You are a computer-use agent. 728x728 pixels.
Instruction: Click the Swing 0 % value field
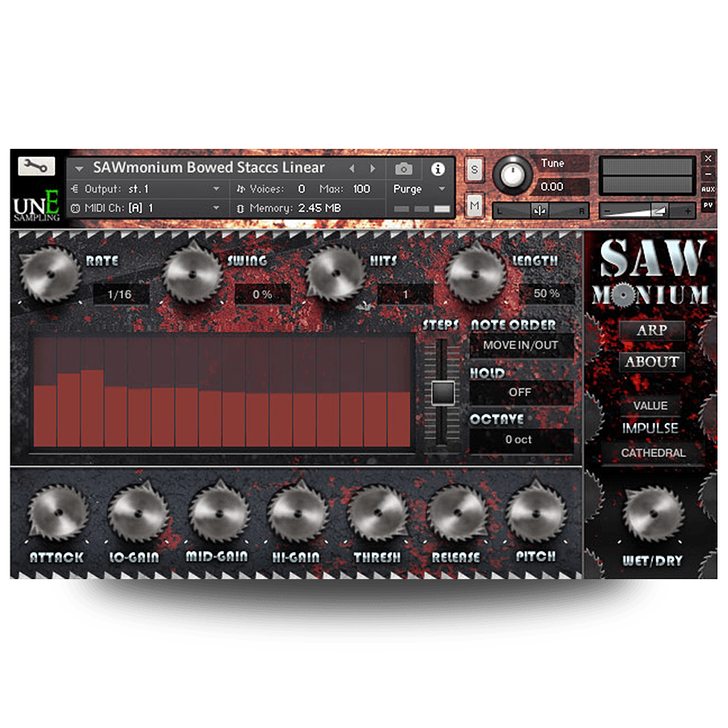click(262, 294)
